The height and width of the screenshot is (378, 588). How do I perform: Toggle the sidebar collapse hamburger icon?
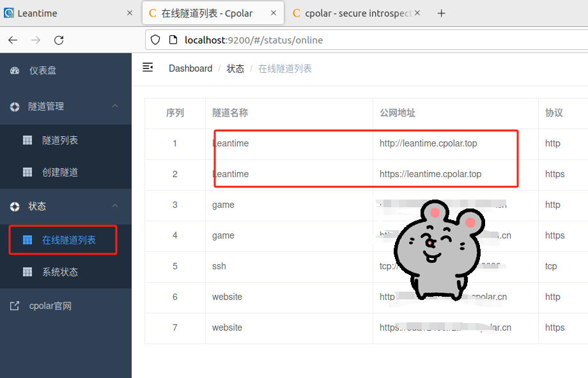[148, 68]
